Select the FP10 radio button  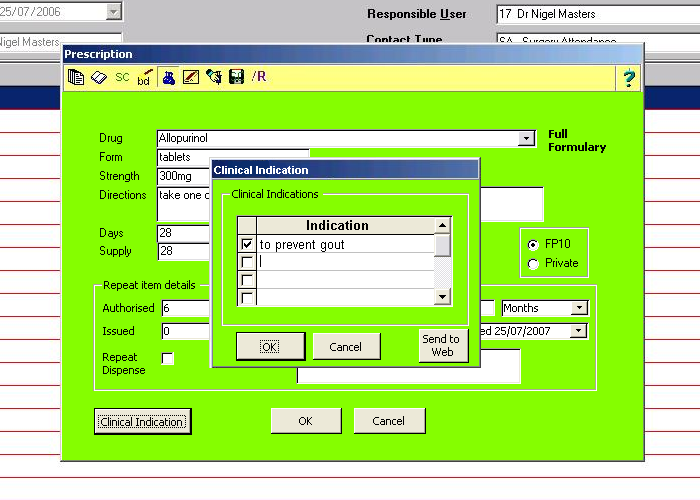[x=533, y=245]
